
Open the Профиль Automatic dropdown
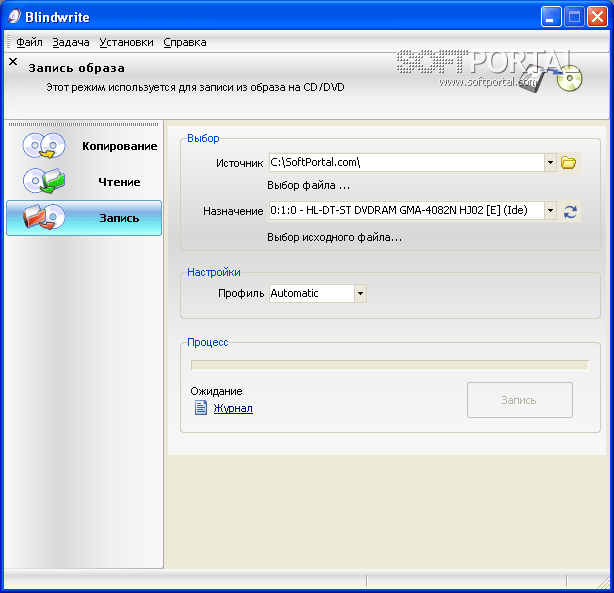tap(360, 293)
